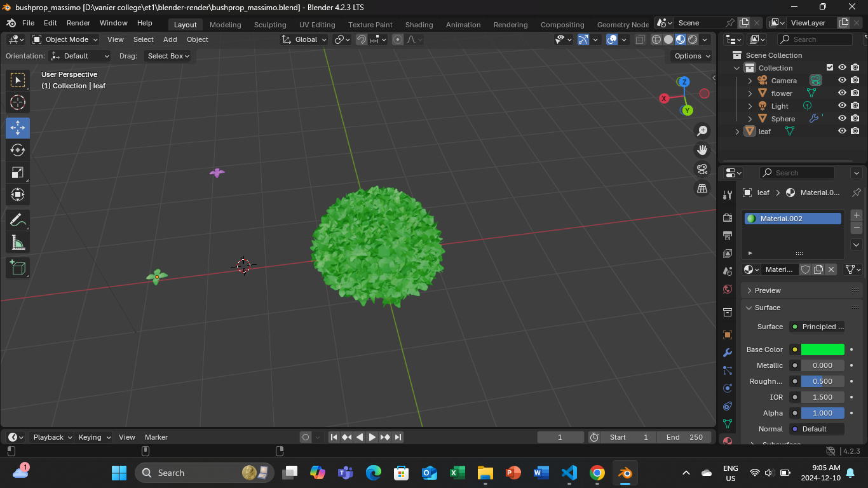The height and width of the screenshot is (488, 868).
Task: Open the Object Mode dropdown
Action: pyautogui.click(x=66, y=39)
